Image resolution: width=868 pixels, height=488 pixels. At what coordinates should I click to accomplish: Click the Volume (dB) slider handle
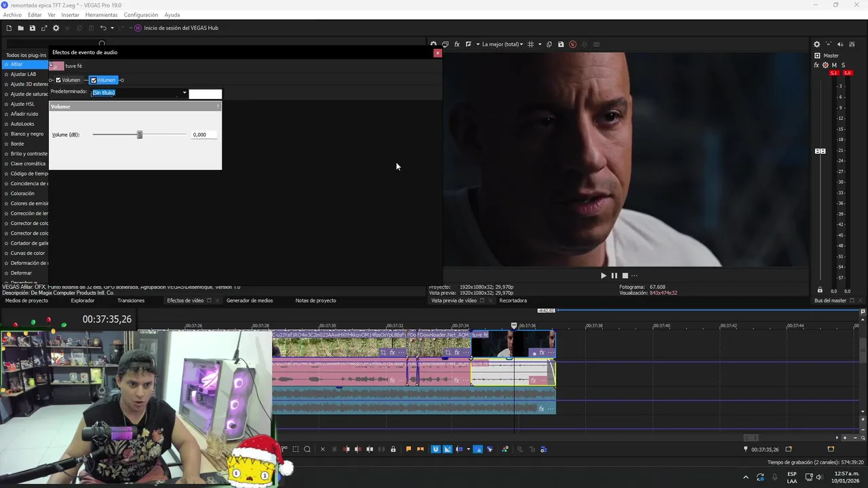point(140,135)
